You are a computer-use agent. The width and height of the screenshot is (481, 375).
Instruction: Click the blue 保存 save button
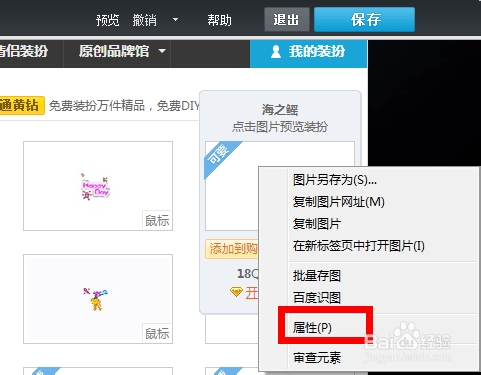coord(365,20)
